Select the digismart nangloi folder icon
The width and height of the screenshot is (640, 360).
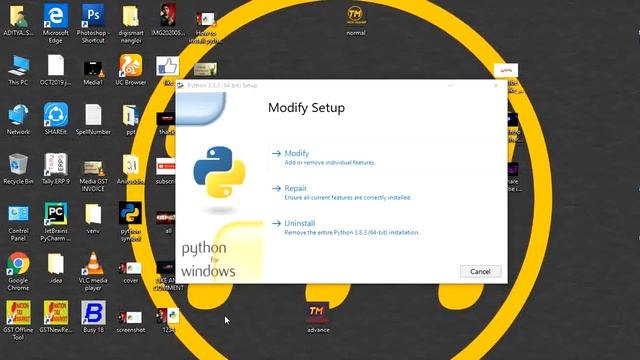131,24
